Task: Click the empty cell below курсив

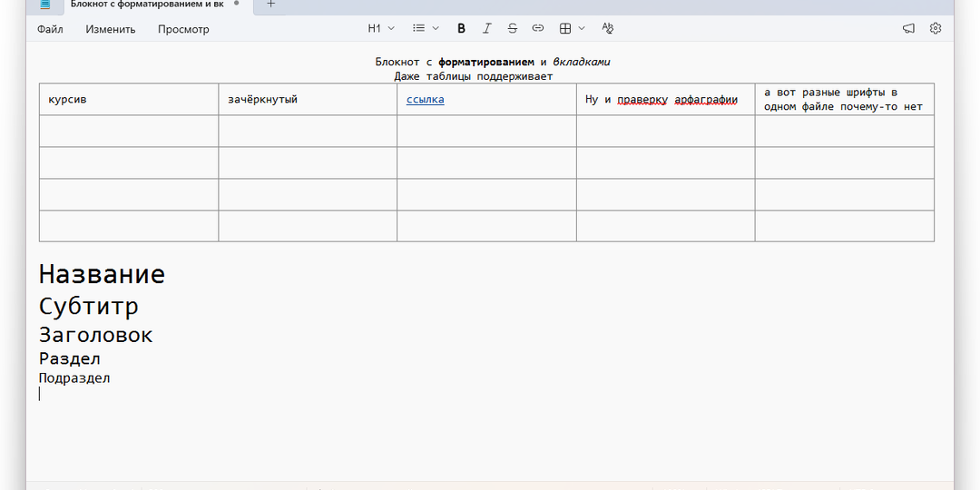Action: [x=129, y=132]
